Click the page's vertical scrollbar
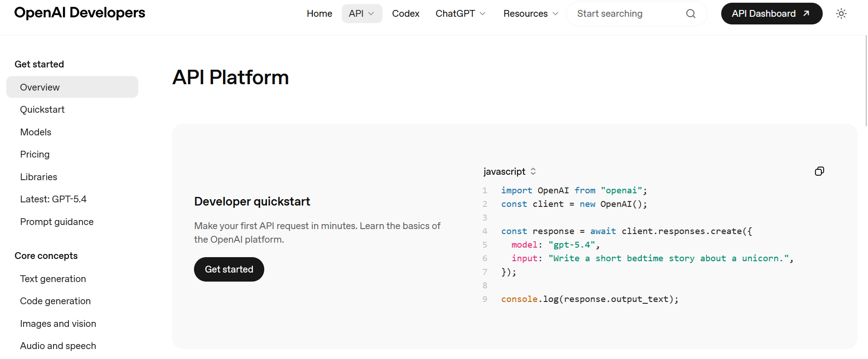Viewport: 868px width, 359px height. point(866,81)
